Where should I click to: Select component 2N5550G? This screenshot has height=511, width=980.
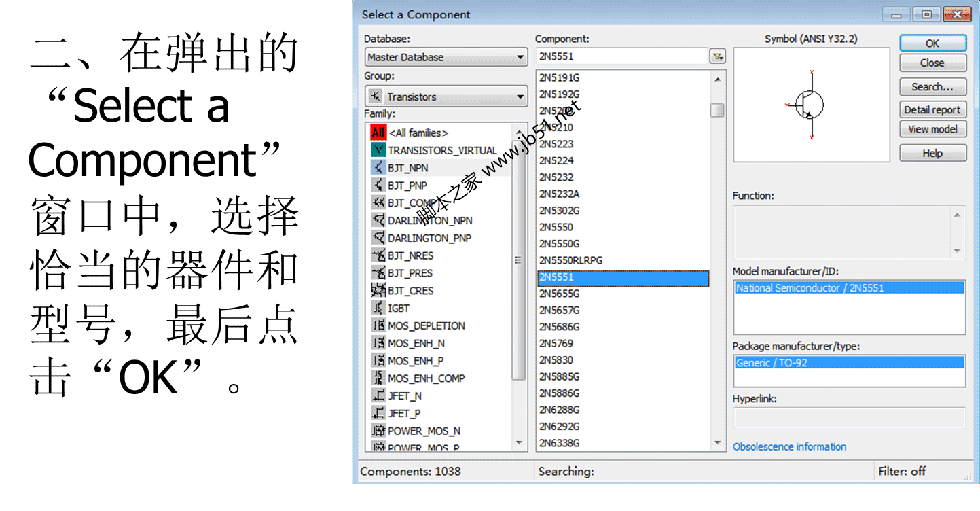point(560,243)
